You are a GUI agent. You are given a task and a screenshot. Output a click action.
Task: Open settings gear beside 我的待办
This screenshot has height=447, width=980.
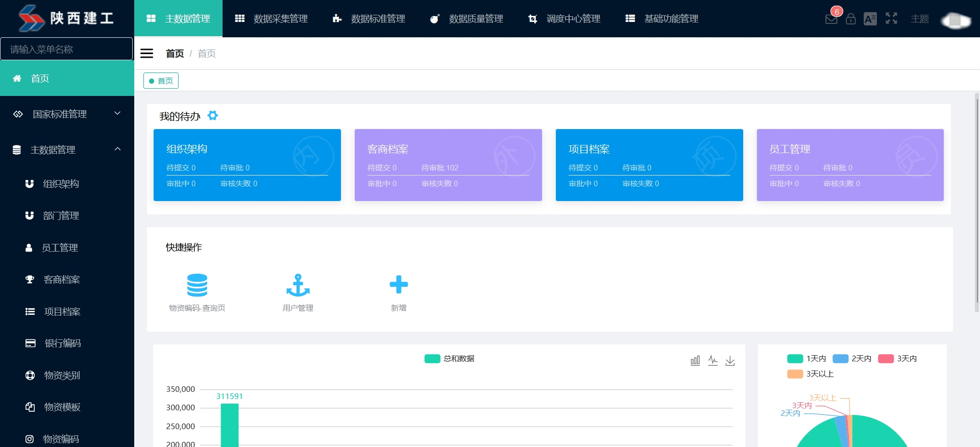tap(213, 116)
